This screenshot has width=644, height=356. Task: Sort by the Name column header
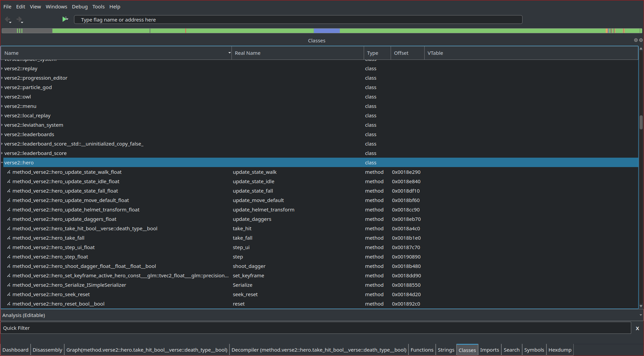[x=116, y=53]
